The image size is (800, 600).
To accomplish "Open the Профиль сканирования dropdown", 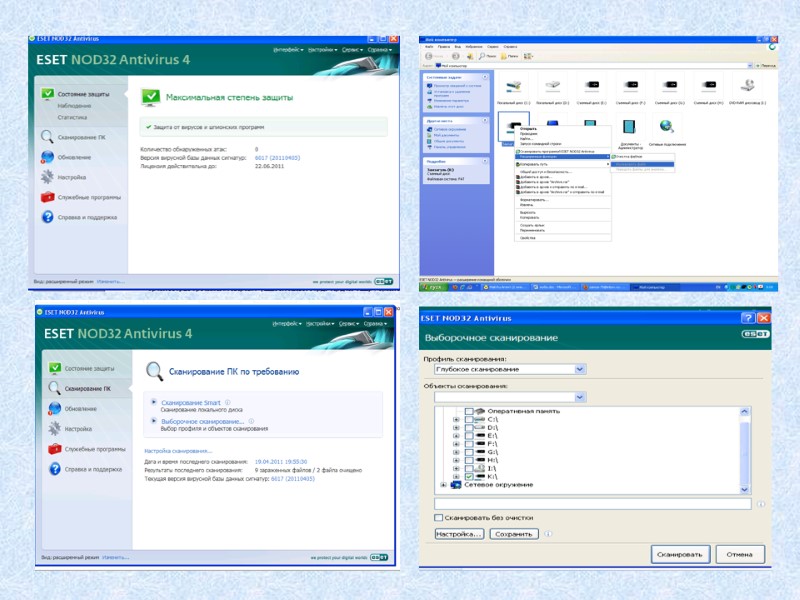I will pyautogui.click(x=580, y=369).
